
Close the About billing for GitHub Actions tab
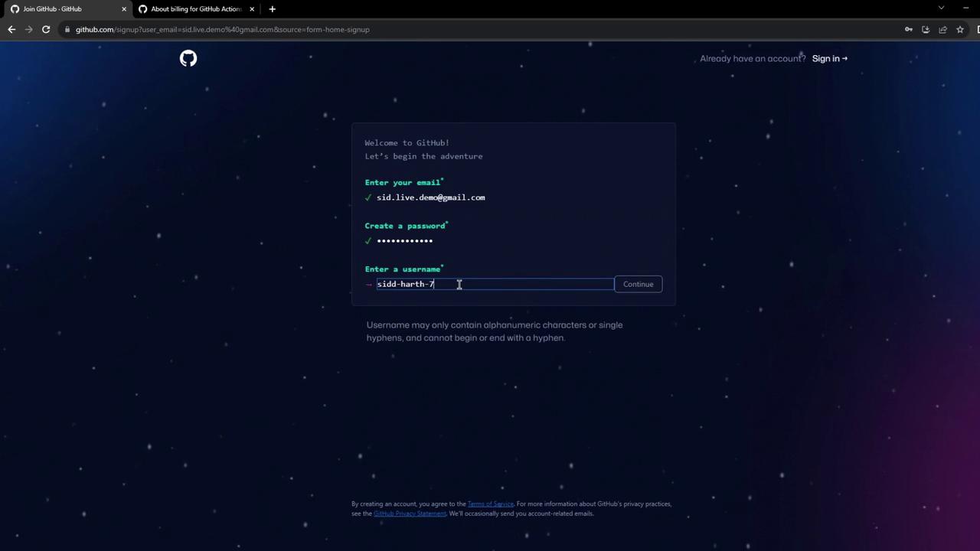tap(252, 9)
